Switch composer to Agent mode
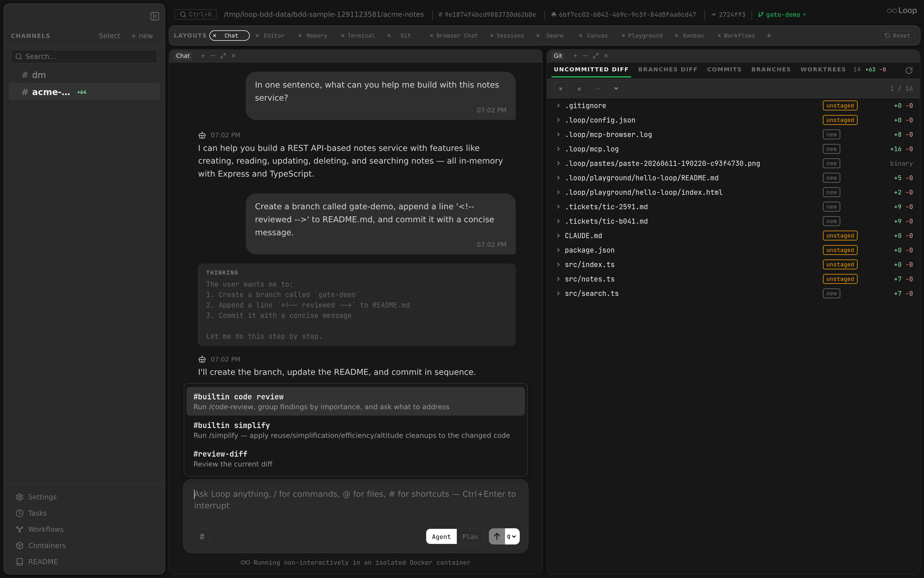The image size is (924, 578). pos(441,537)
